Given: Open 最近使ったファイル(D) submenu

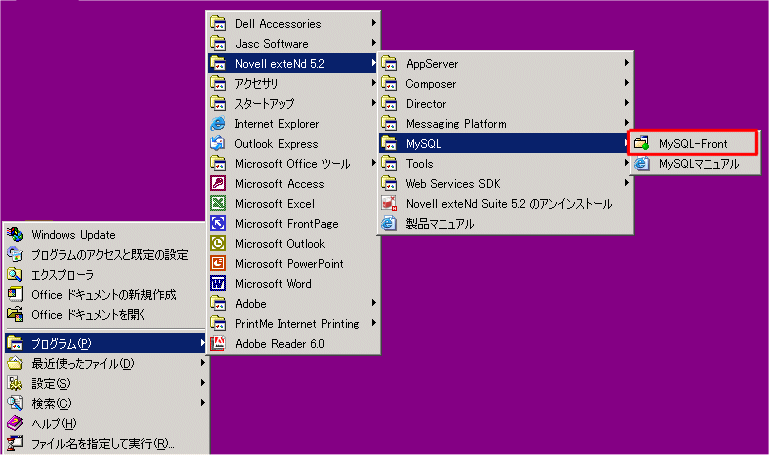Looking at the screenshot, I should [105, 363].
